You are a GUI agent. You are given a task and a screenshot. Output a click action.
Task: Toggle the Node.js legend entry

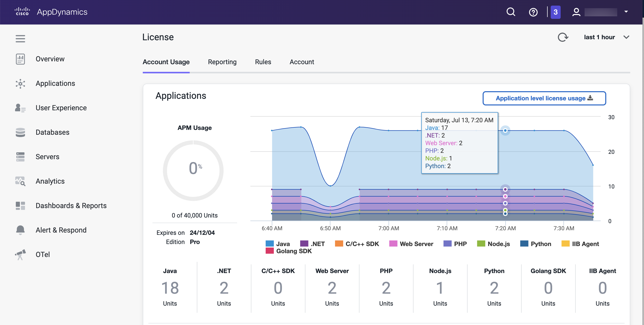(x=493, y=244)
